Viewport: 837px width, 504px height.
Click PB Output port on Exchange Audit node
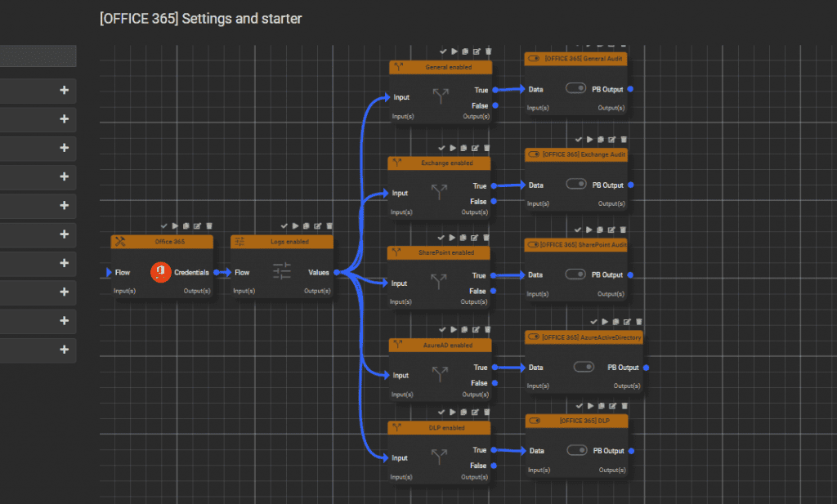click(x=631, y=185)
